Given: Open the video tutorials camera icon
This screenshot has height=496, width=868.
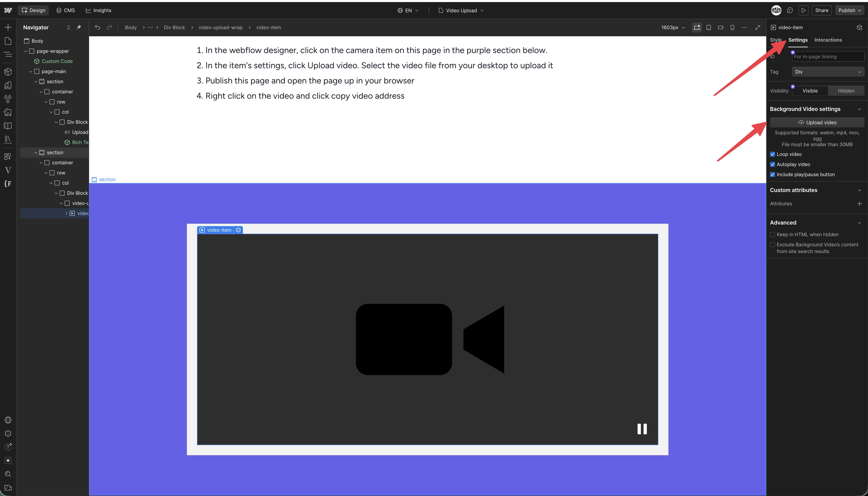Looking at the screenshot, I should tap(8, 488).
